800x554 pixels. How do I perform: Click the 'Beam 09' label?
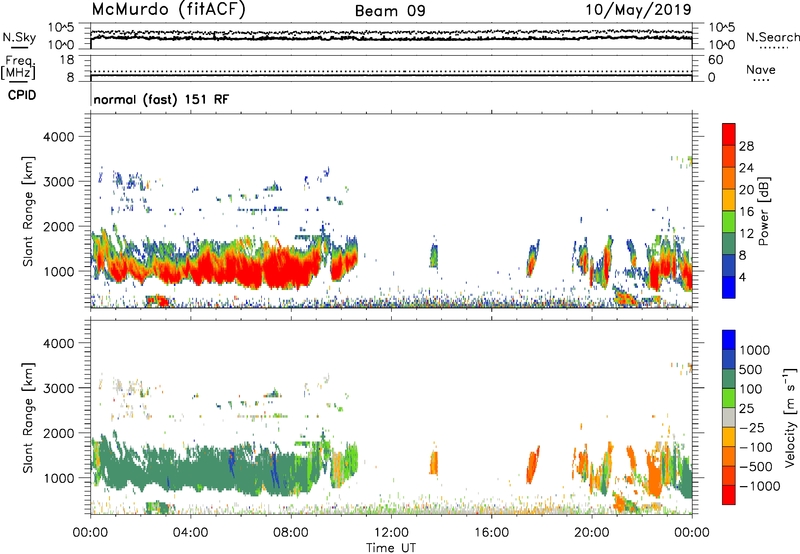pos(390,11)
